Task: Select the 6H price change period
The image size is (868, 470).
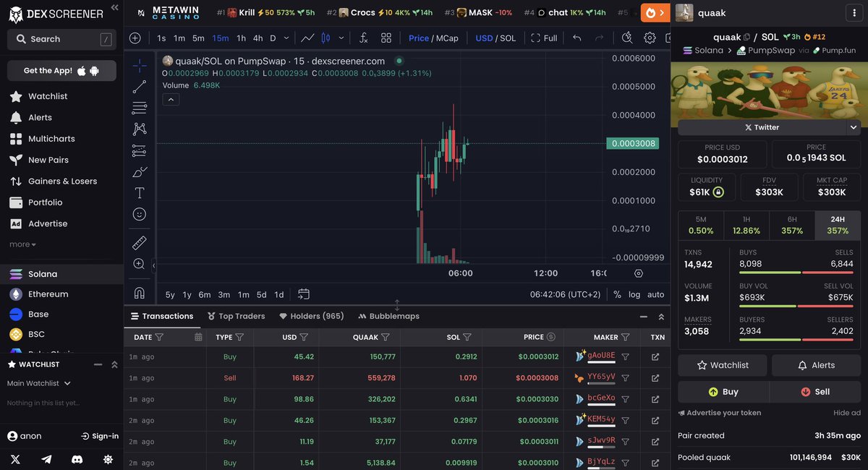Action: [x=792, y=225]
